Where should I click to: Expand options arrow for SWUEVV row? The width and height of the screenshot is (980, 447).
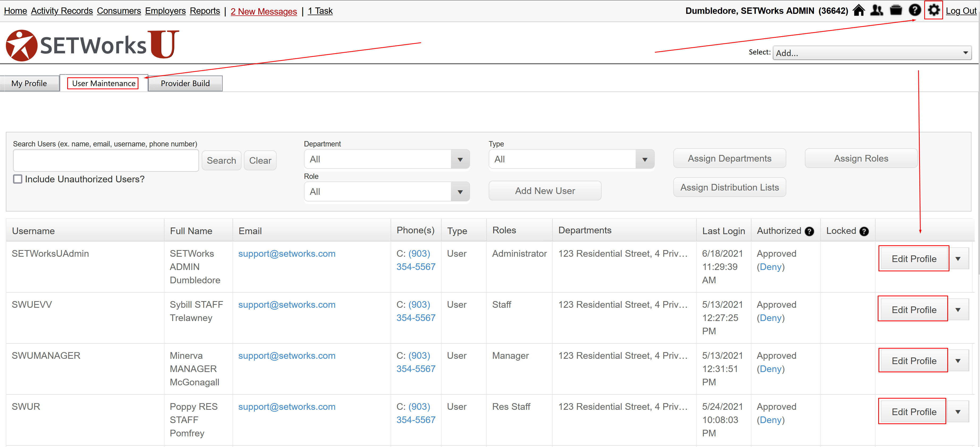pos(958,310)
